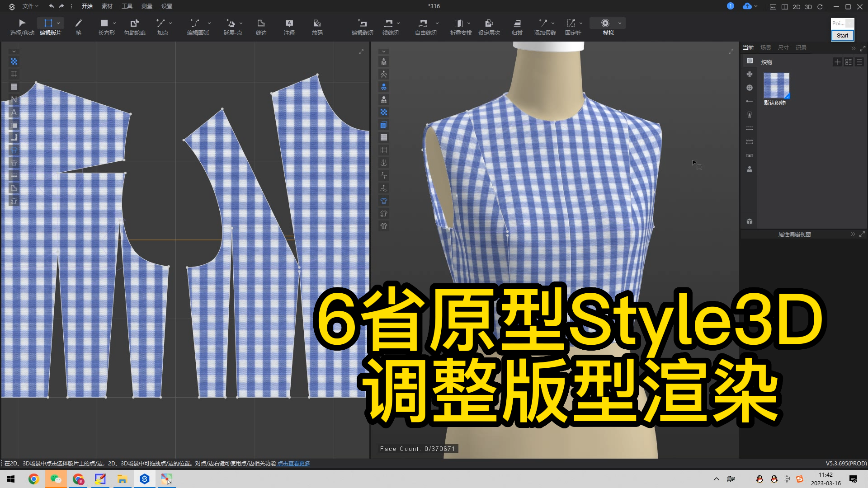Click the refresh icon beside the 3D button

point(820,7)
